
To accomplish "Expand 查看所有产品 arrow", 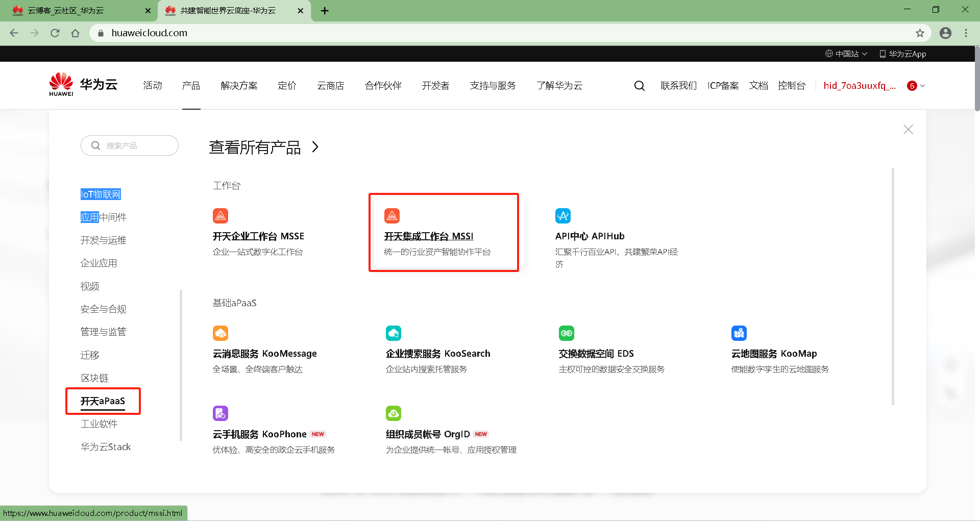I will point(315,147).
